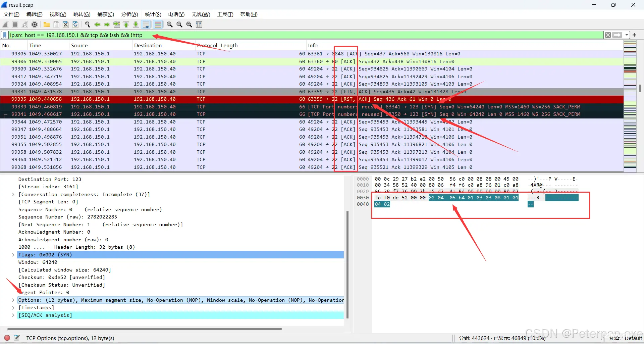
Task: Reload this capture file
Action: click(75, 24)
